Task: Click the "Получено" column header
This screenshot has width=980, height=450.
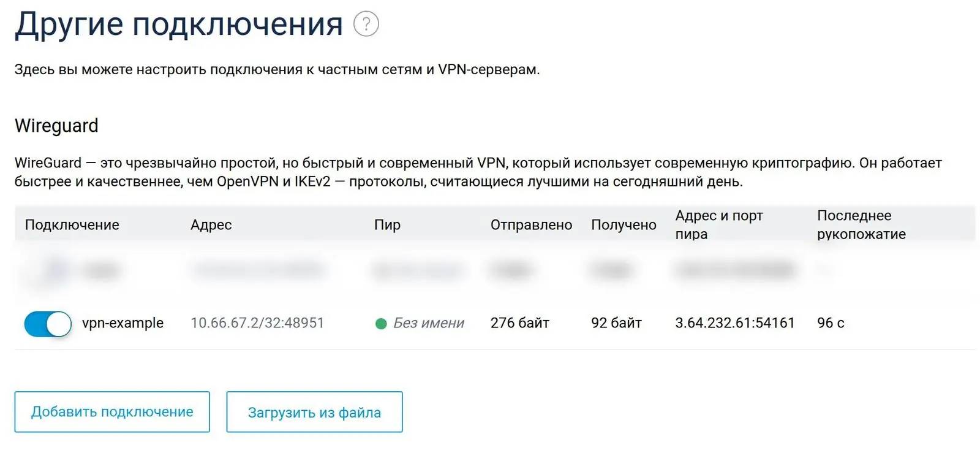Action: 624,225
